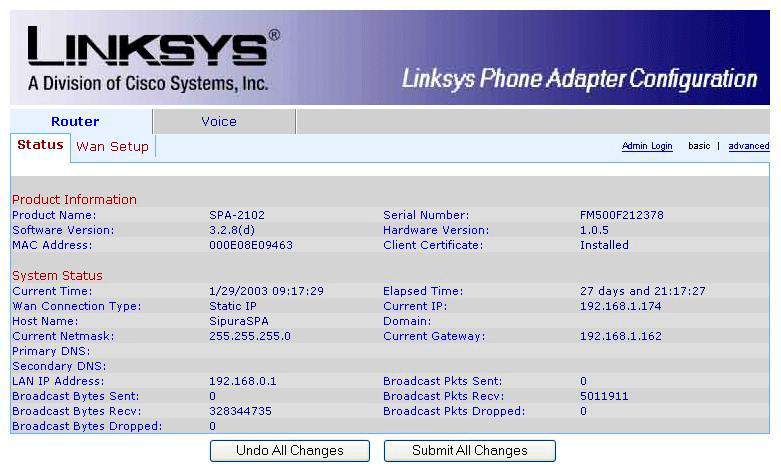Switch to the Voice tab
This screenshot has width=781, height=466.
219,121
